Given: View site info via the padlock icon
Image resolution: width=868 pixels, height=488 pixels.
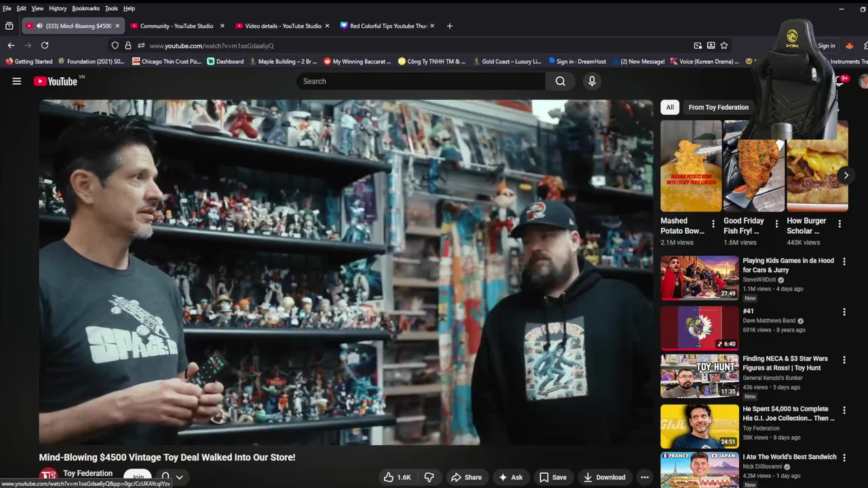Looking at the screenshot, I should (128, 45).
